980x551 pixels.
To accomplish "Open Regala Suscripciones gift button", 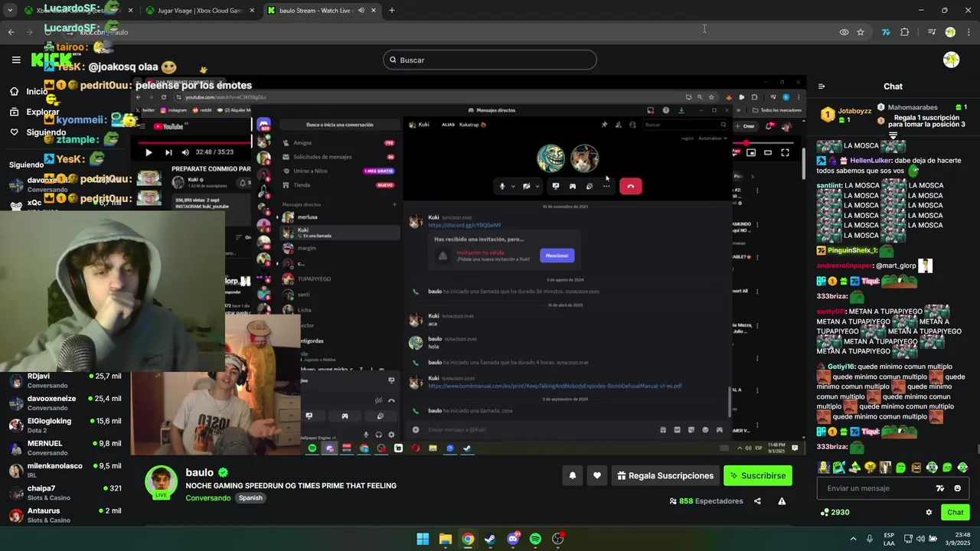I will (x=665, y=475).
